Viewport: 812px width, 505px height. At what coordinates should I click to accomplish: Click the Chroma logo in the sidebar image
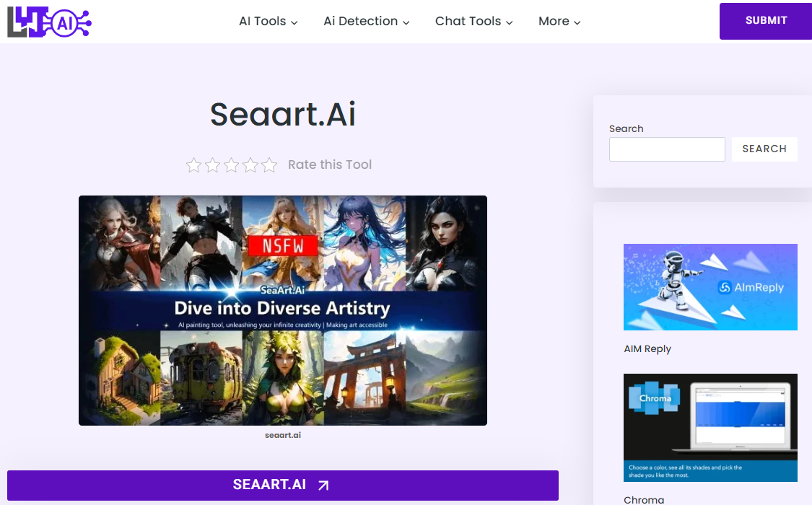[653, 398]
